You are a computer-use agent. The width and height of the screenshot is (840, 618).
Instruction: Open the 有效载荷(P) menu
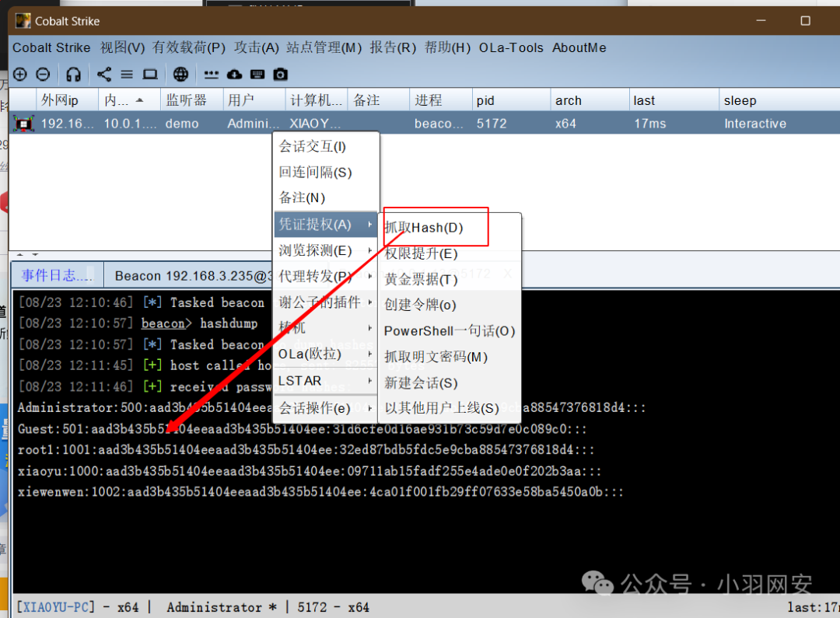[188, 47]
